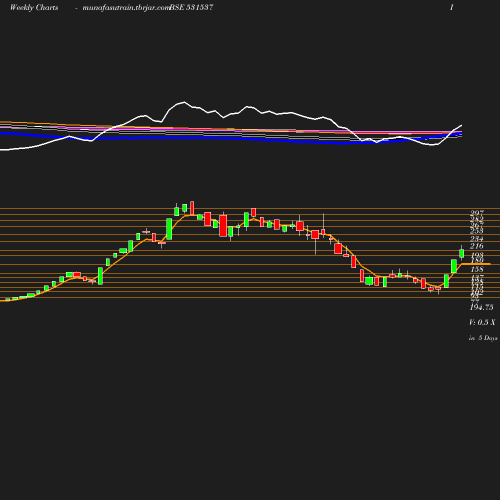Click the "Weekly Charts" title text
This screenshot has height=500, width=500.
coord(34,7)
